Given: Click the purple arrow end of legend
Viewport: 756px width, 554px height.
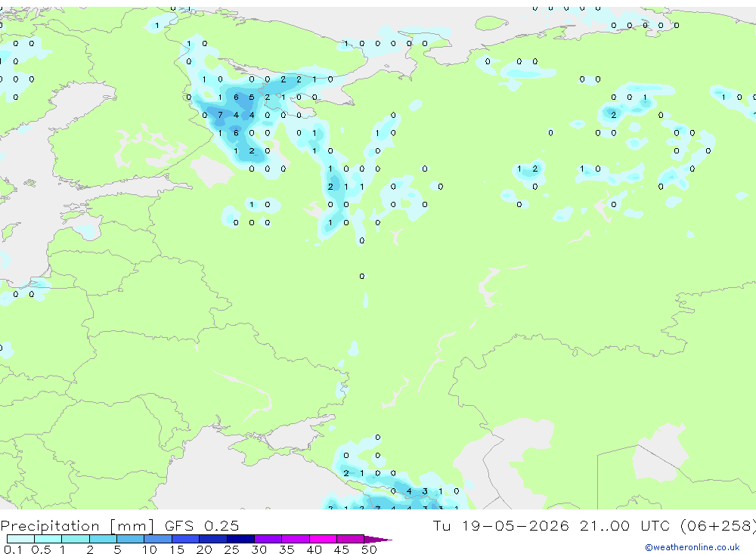Looking at the screenshot, I should pos(377,540).
